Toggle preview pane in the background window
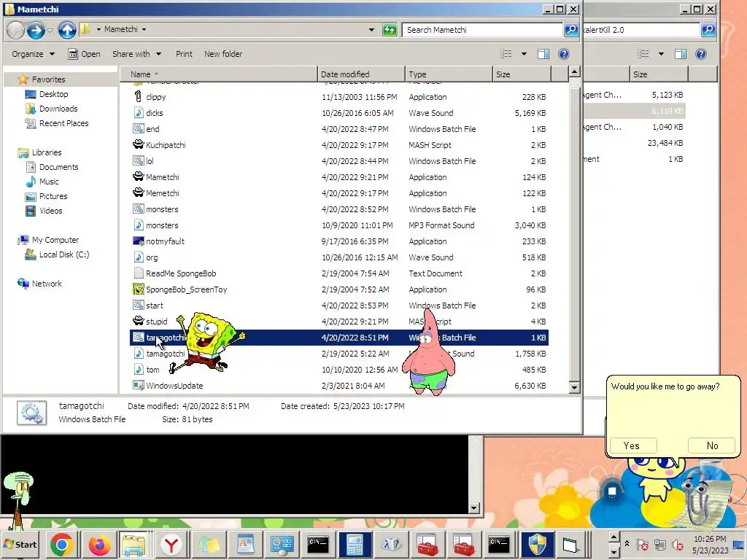The height and width of the screenshot is (560, 747). (681, 54)
